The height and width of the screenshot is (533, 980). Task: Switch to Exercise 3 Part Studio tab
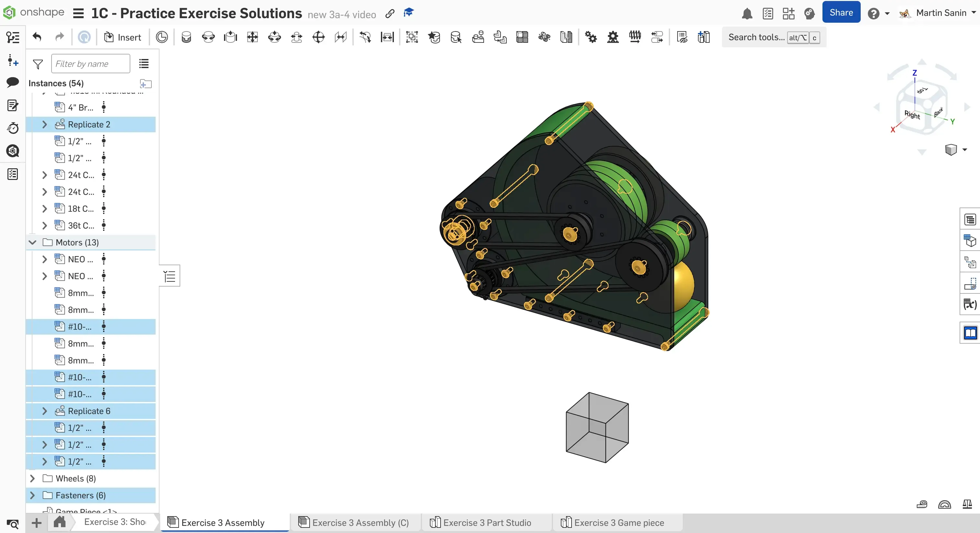[487, 522]
